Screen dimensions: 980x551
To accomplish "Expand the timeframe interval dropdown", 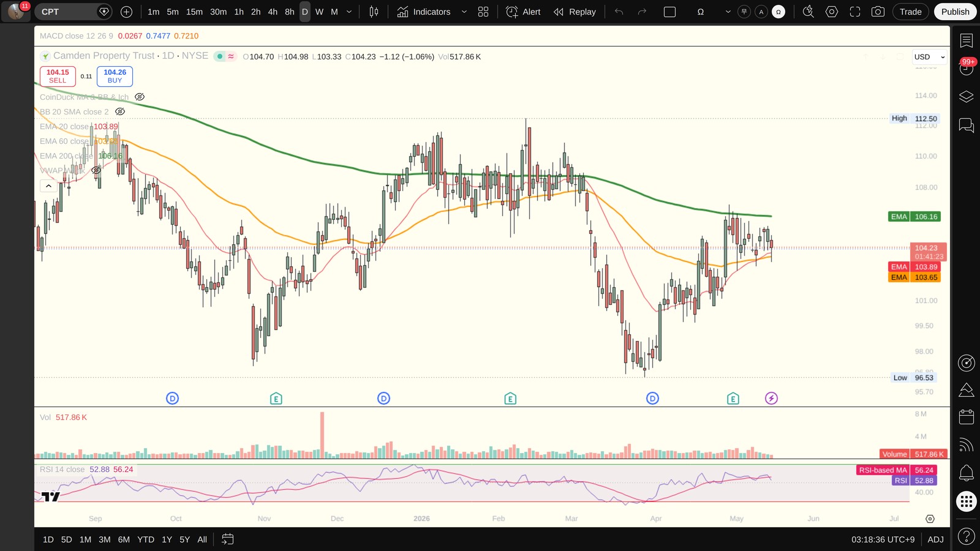I will (x=349, y=12).
